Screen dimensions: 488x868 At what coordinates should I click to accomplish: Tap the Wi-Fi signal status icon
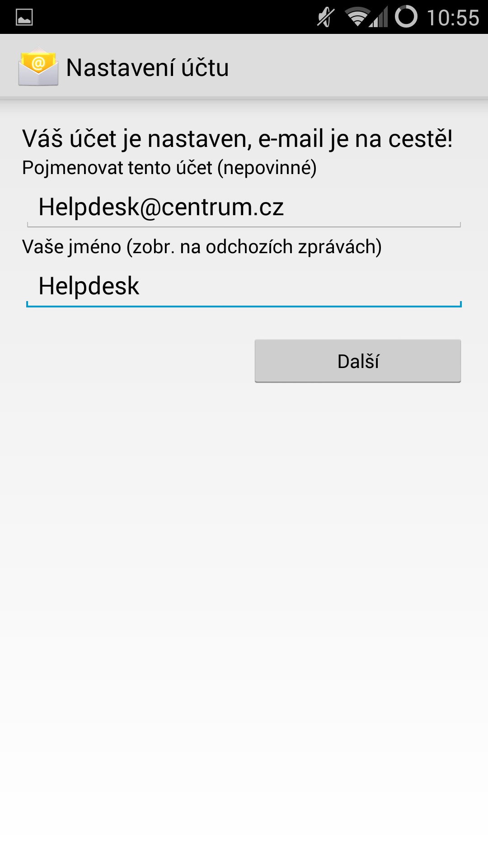357,17
